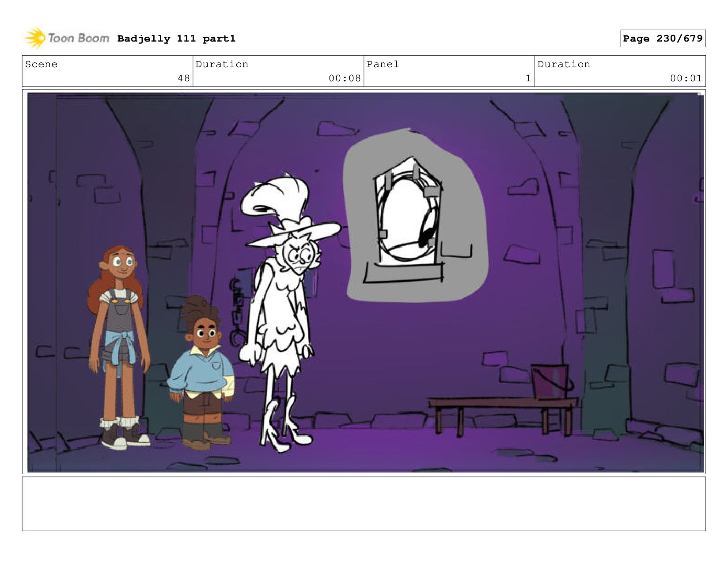Click the scene number '48'
This screenshot has width=728, height=564.
pyautogui.click(x=184, y=78)
